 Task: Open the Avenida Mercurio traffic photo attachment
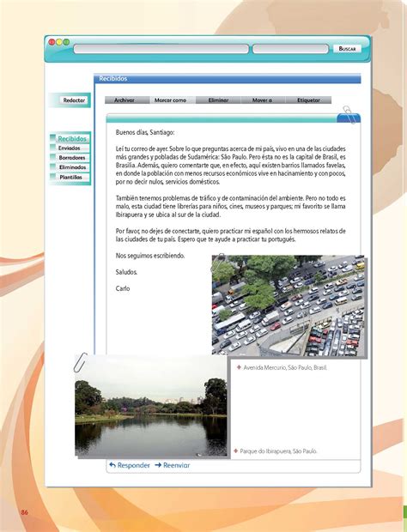(x=288, y=305)
